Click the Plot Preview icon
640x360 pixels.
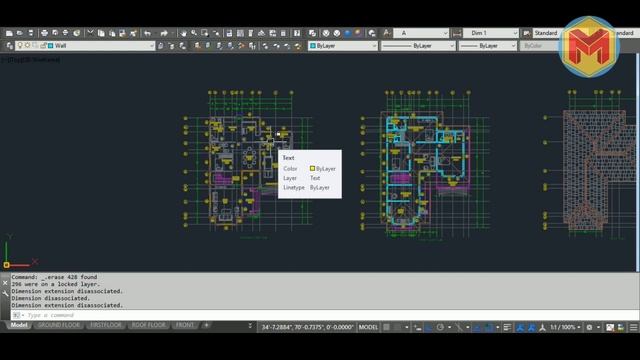pyautogui.click(x=55, y=33)
